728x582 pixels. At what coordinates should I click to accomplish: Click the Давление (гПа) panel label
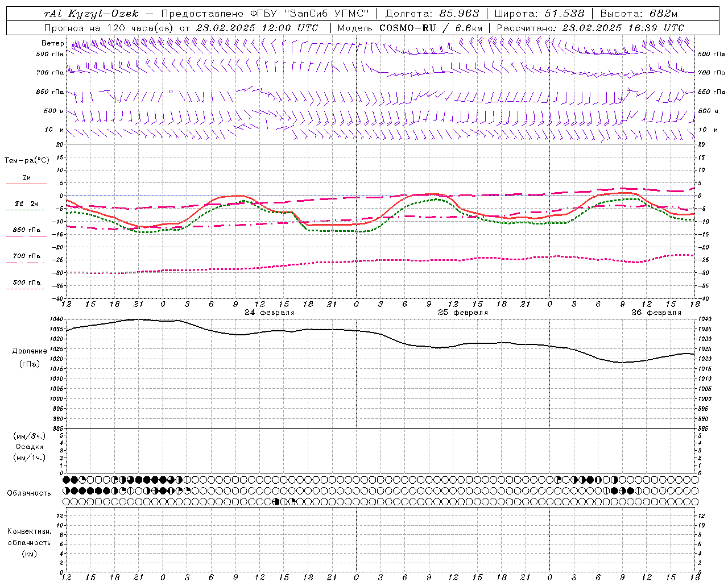30,357
